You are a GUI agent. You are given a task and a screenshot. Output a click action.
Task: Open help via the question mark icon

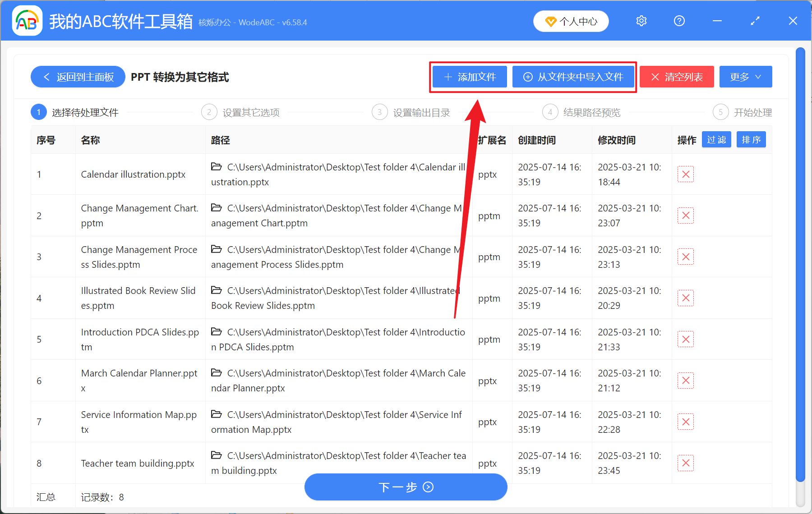pyautogui.click(x=679, y=21)
